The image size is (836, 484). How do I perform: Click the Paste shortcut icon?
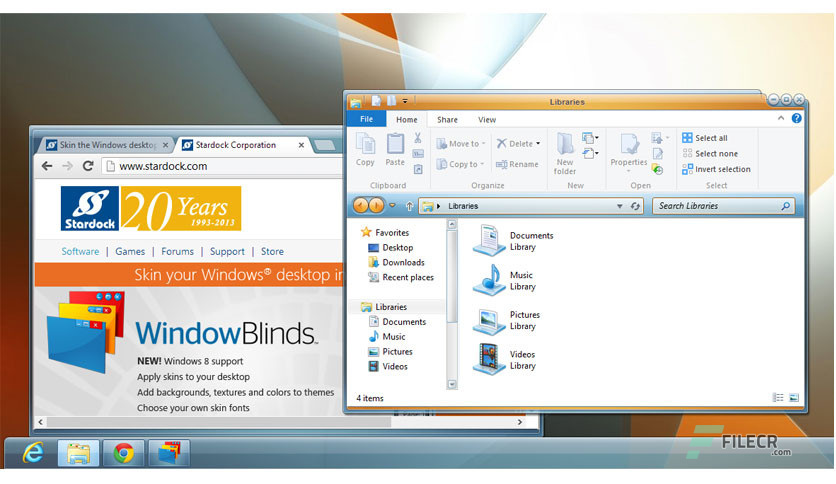[x=418, y=170]
